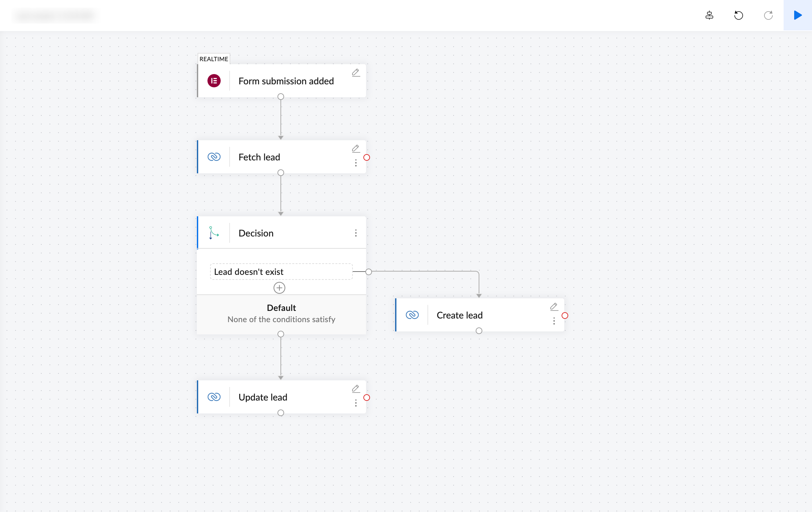The image size is (812, 512).
Task: Run the flow with the play button
Action: click(x=797, y=16)
